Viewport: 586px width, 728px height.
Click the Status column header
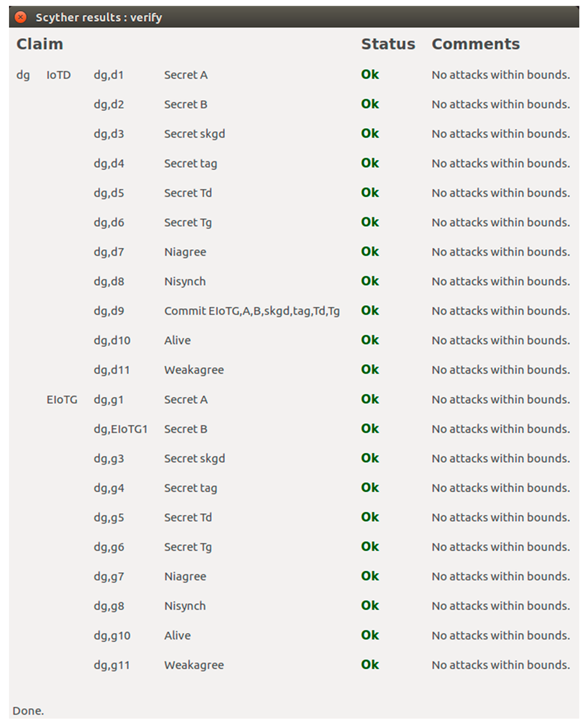(388, 44)
